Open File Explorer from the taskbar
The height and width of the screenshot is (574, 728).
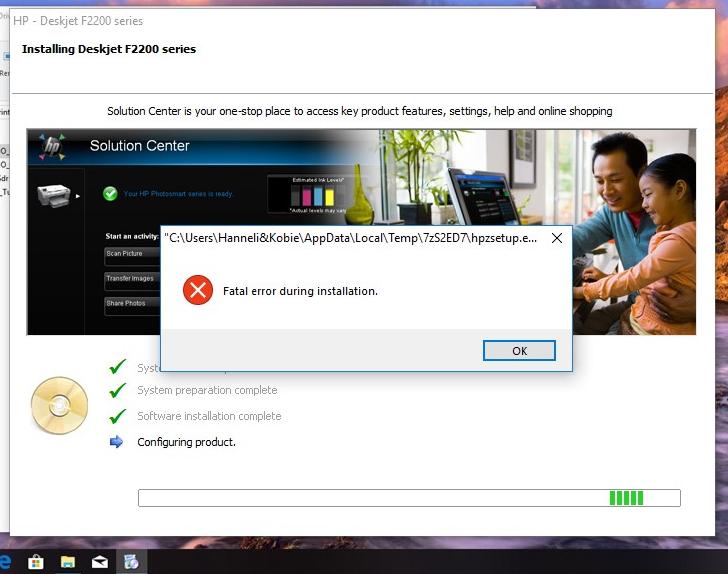[x=68, y=562]
